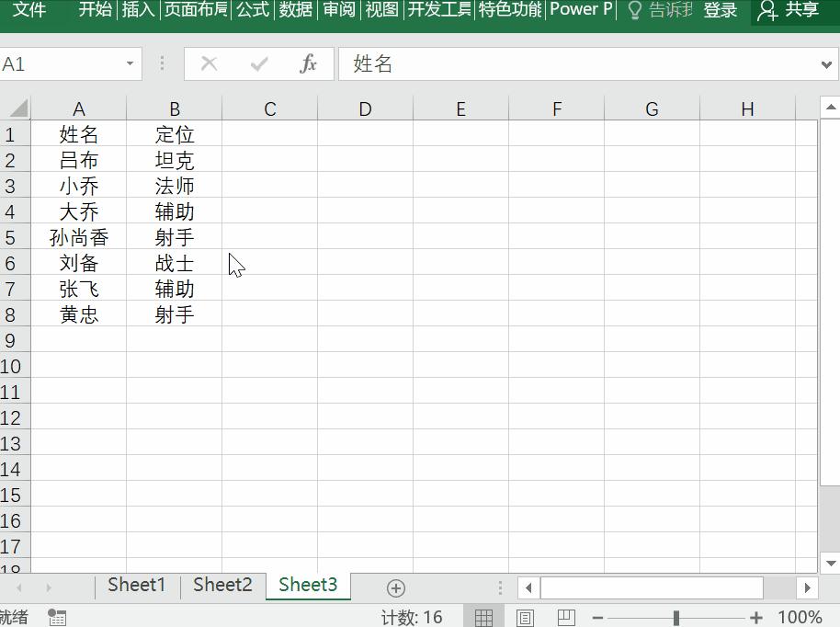840x627 pixels.
Task: Click the Share person icon
Action: coord(767,10)
